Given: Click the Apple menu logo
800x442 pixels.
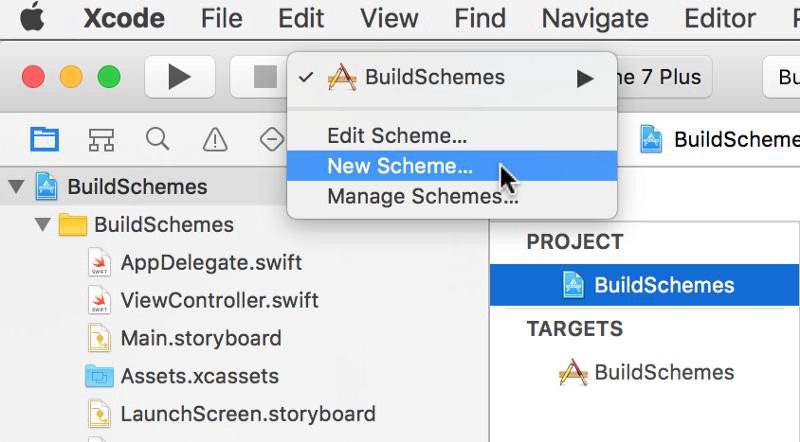Looking at the screenshot, I should (33, 18).
